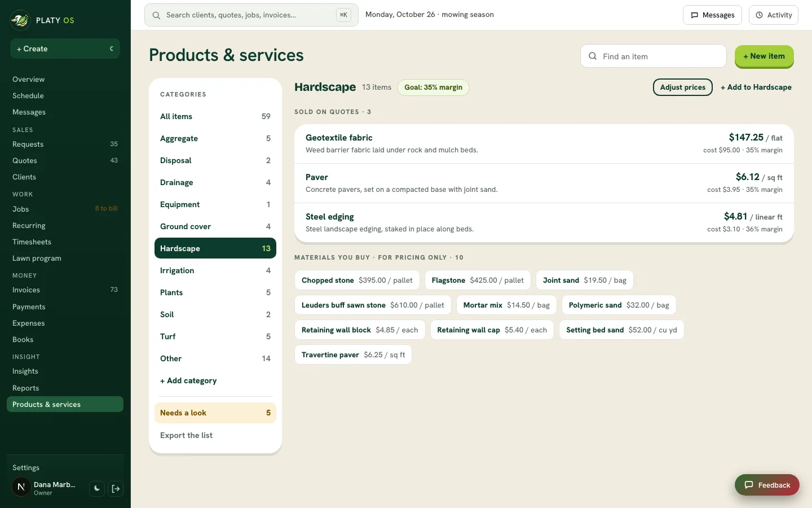
Task: Click the Goal: 35% margin badge
Action: coord(433,87)
